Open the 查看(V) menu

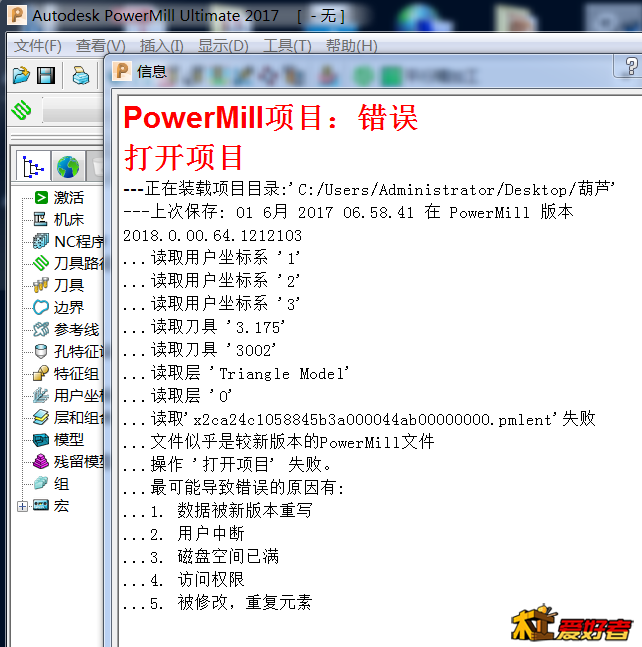coord(100,46)
